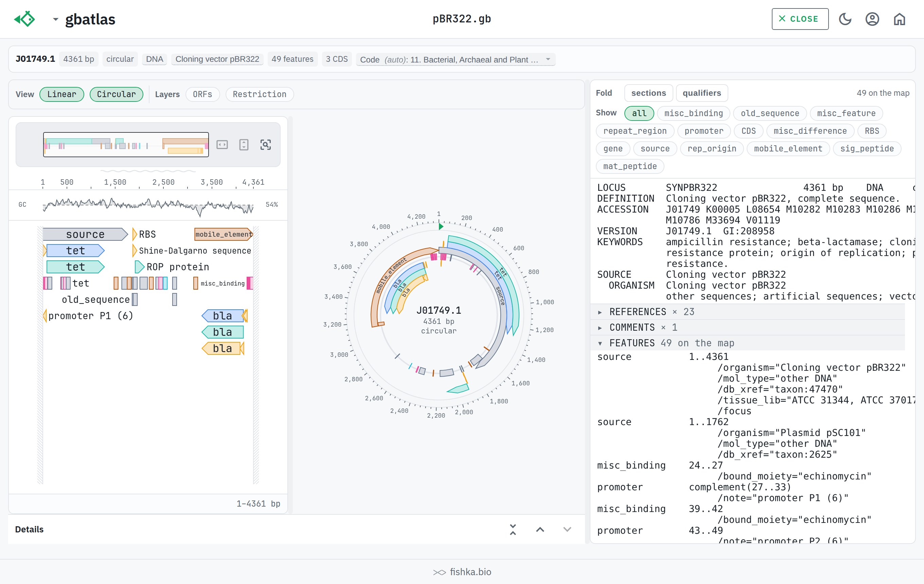This screenshot has height=584, width=924.
Task: Select the teal tet arrow feature
Action: (75, 267)
